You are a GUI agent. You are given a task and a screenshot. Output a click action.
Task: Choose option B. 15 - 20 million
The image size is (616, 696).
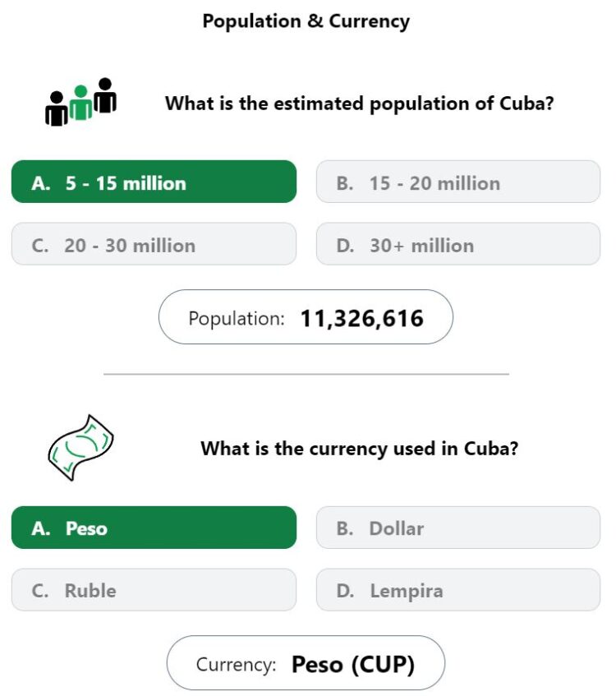point(458,182)
